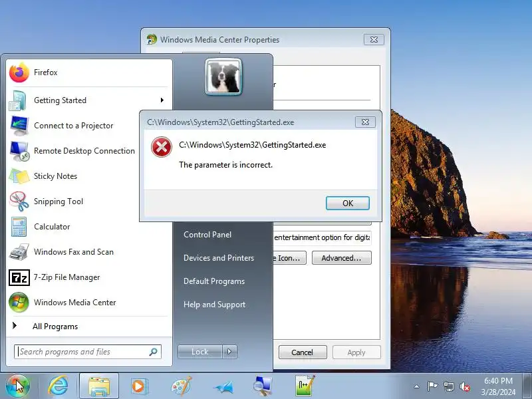The height and width of the screenshot is (399, 532).
Task: Launch the Sticky Notes icon
Action: pyautogui.click(x=19, y=176)
